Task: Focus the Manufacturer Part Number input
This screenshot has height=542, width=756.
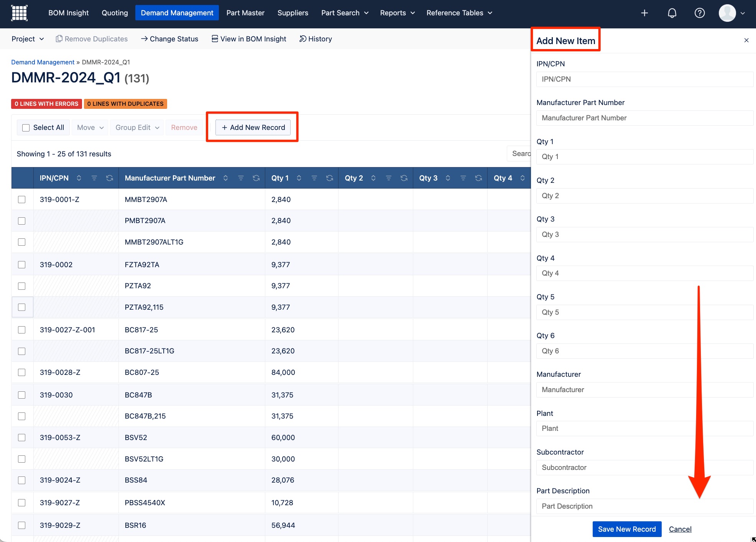Action: tap(645, 118)
